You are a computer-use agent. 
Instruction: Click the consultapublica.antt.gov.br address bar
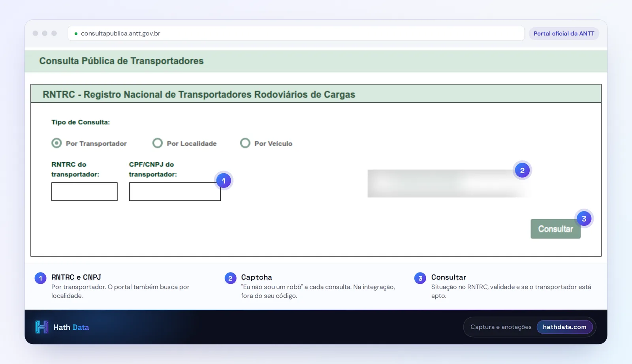click(x=296, y=34)
